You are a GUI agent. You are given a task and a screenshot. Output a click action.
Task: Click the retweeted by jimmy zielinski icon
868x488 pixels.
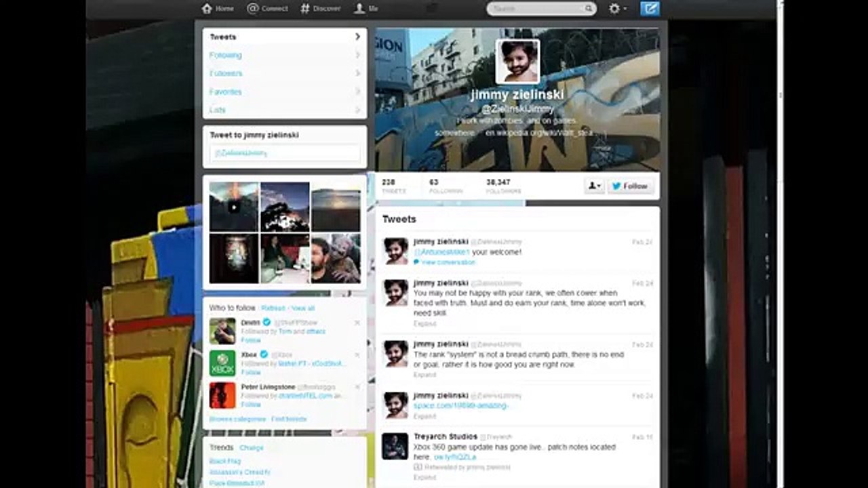[417, 467]
